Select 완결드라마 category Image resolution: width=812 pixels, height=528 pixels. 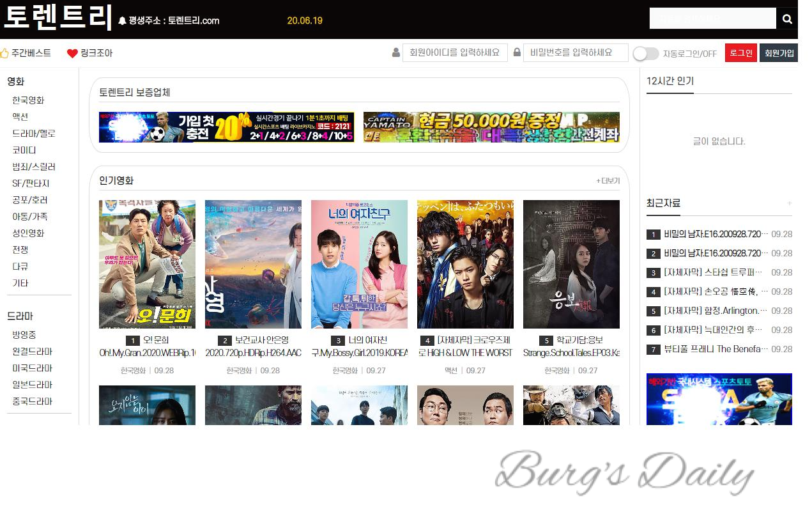click(33, 352)
